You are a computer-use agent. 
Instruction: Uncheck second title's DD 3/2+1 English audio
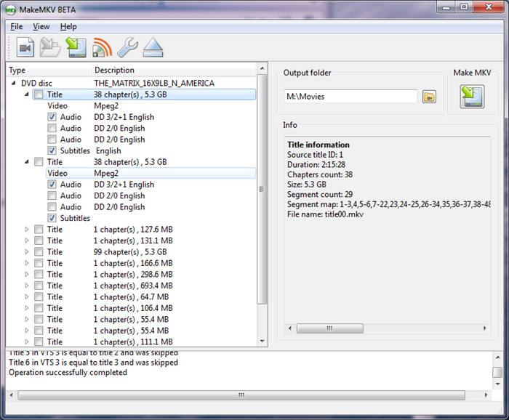[52, 185]
